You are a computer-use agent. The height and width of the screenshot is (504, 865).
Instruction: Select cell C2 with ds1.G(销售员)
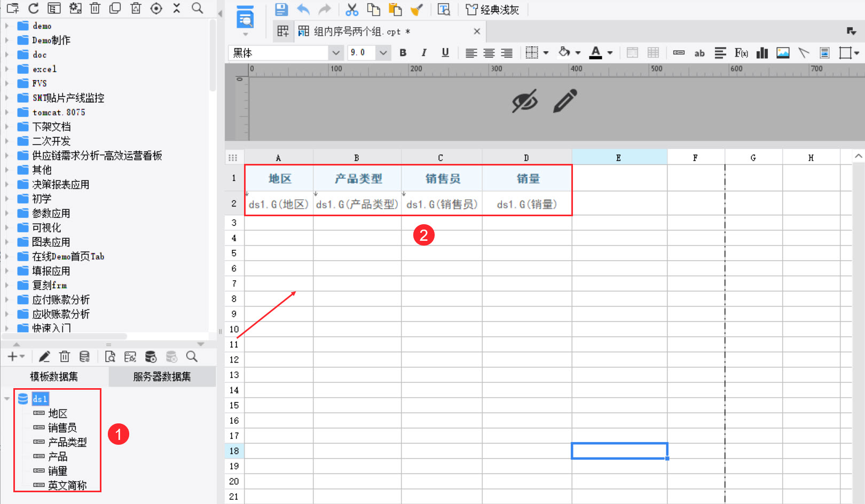(x=442, y=204)
